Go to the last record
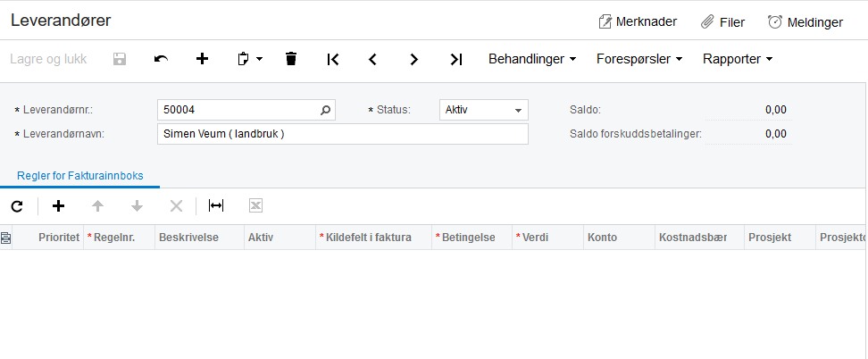The width and height of the screenshot is (868, 359). [455, 59]
